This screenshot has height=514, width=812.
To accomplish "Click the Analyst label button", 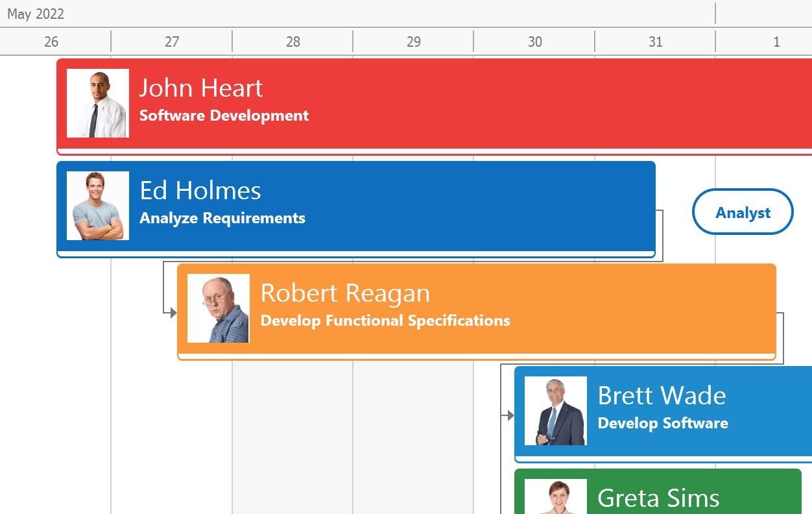I will click(x=743, y=212).
